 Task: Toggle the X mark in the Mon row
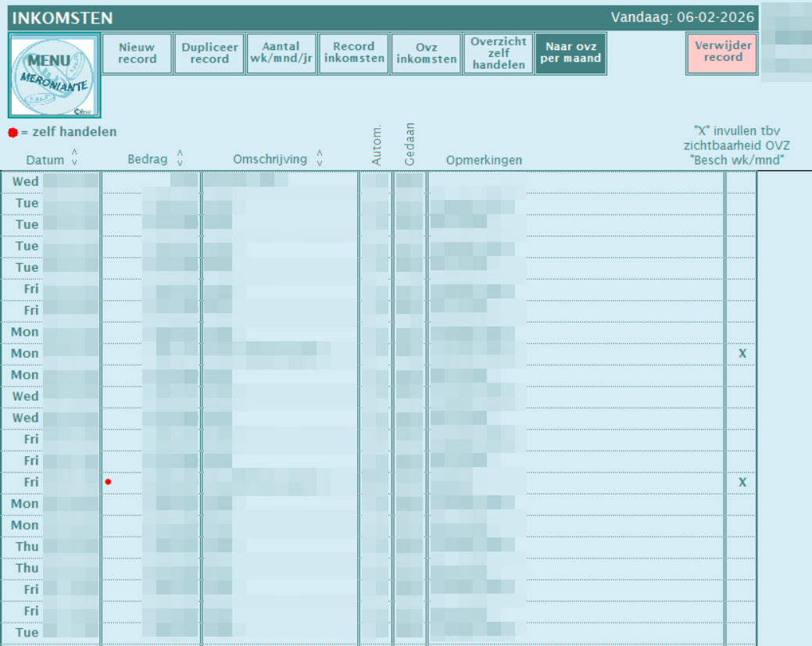click(742, 354)
